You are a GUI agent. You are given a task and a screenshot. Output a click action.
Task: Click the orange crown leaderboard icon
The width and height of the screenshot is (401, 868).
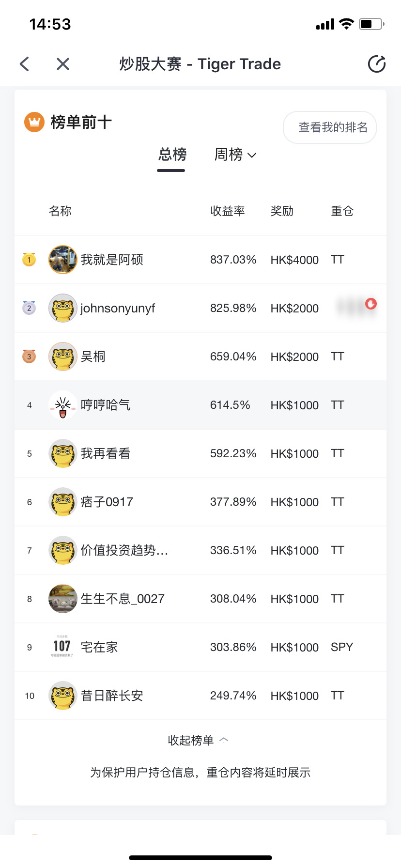click(34, 122)
